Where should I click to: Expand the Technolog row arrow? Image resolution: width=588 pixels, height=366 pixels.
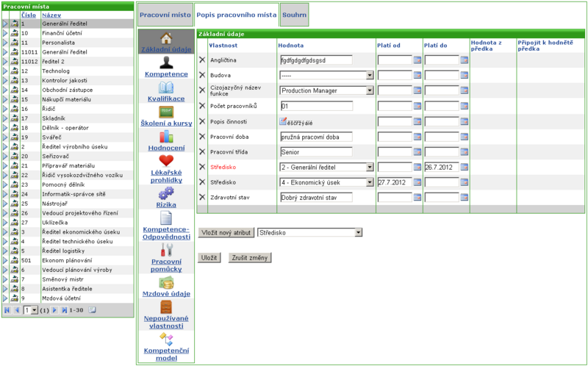coord(5,71)
